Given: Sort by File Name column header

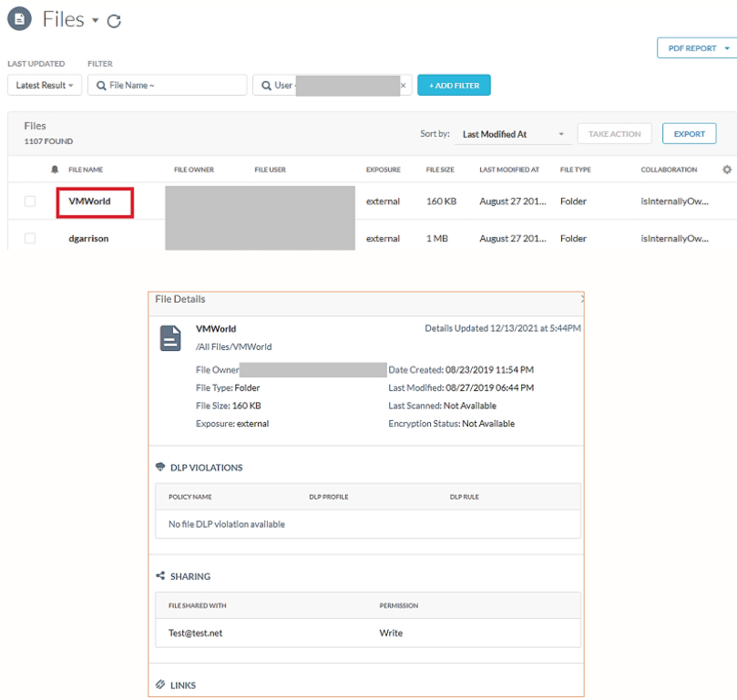Looking at the screenshot, I should (x=86, y=170).
